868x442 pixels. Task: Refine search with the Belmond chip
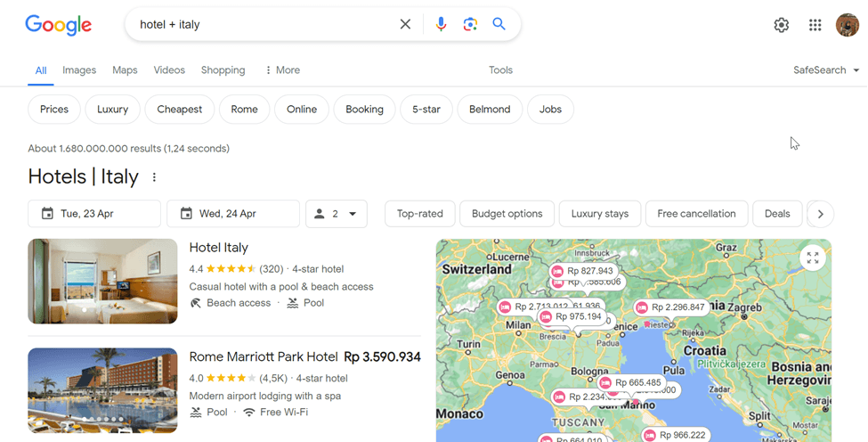[490, 109]
